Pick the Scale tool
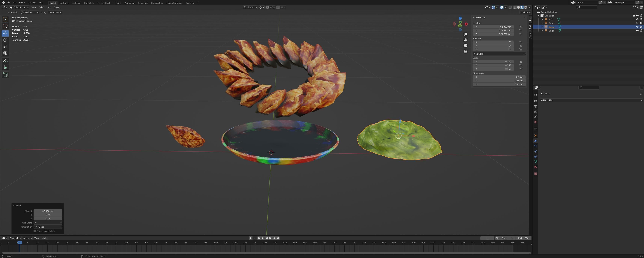This screenshot has height=258, width=644. 5,46
